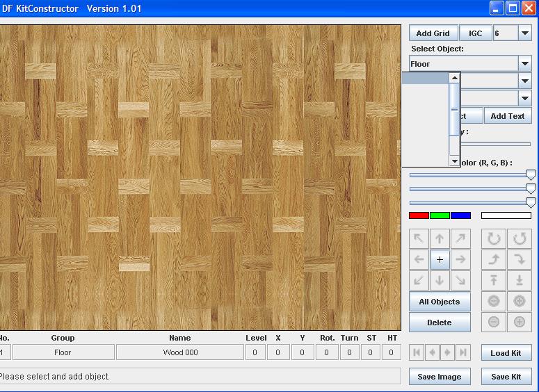Click the Level value field
539x392 pixels.
pos(255,352)
